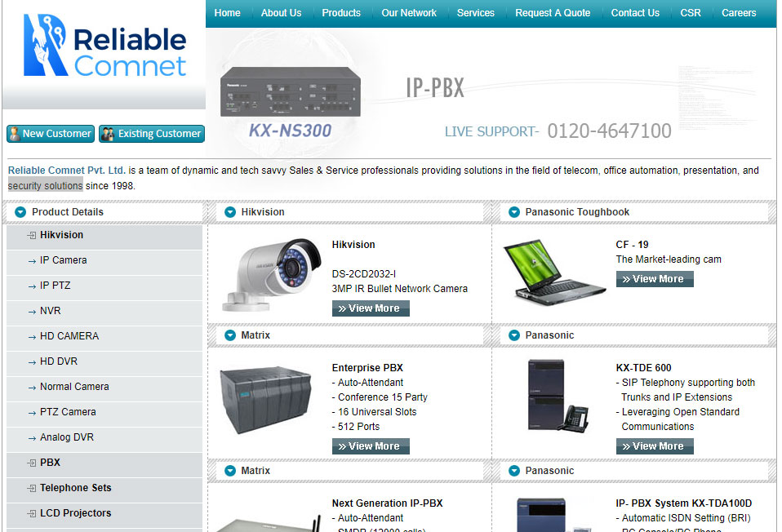782x532 pixels.
Task: Open the About Us page
Action: [282, 13]
